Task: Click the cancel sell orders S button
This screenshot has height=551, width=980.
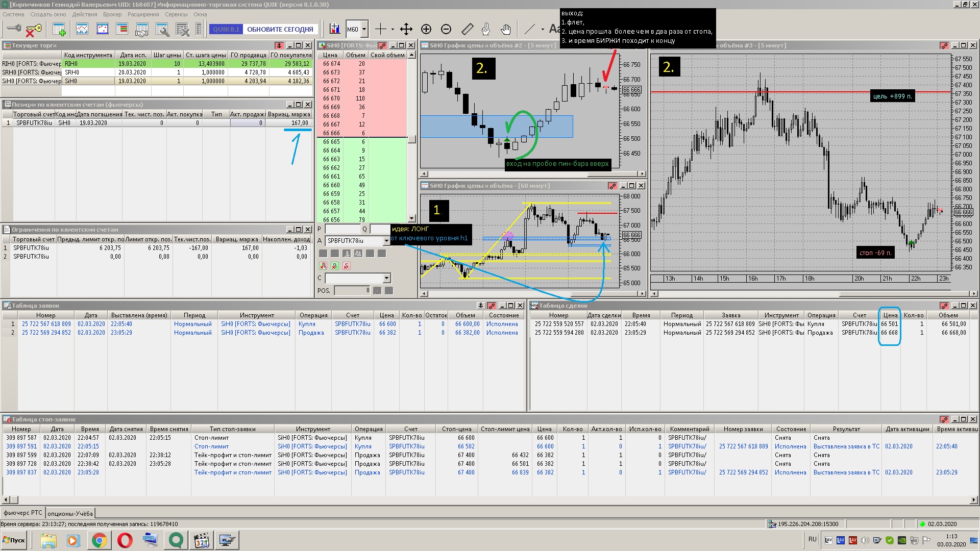Action: click(x=347, y=266)
